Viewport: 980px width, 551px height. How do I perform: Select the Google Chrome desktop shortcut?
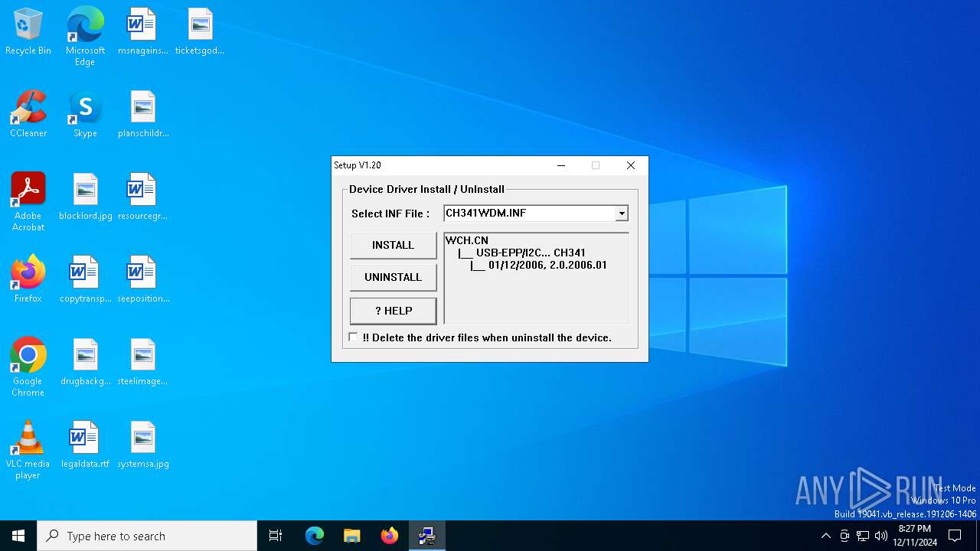[x=28, y=367]
